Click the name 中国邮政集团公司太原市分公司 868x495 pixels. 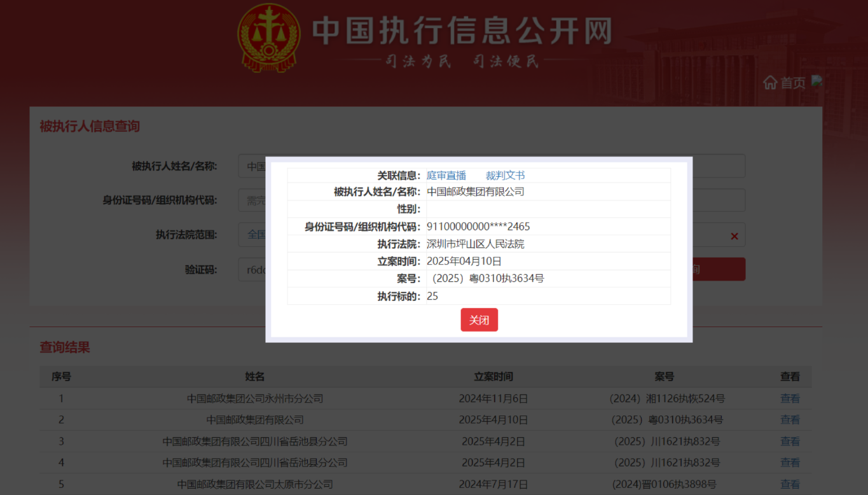click(255, 484)
